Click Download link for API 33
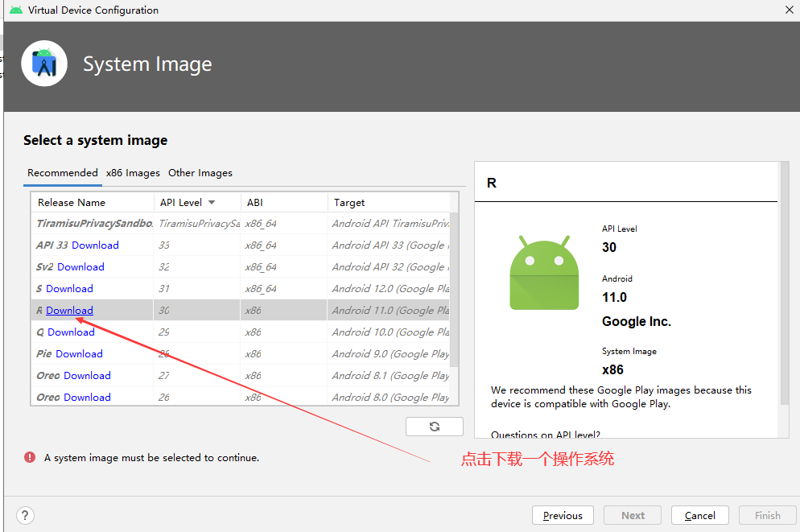Image resolution: width=800 pixels, height=532 pixels. tap(96, 245)
